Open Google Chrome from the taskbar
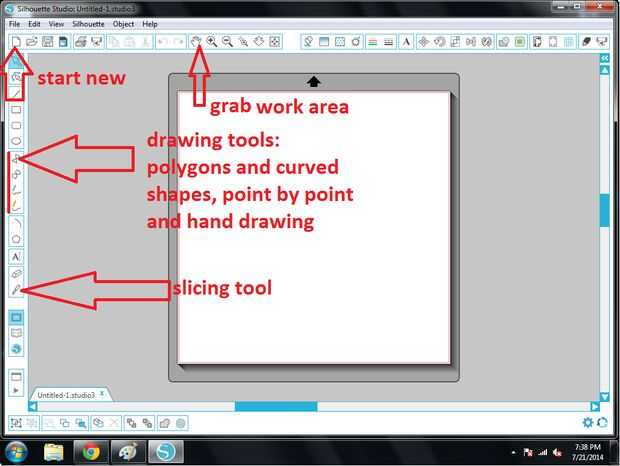 pos(91,452)
